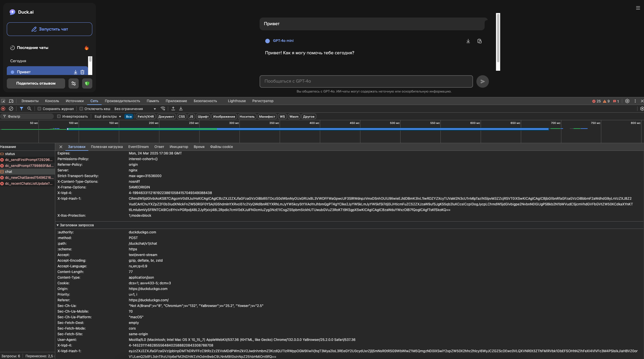Screen dimensions: 644x359
Task: Click the issues count 1 indicator
Action: tap(616, 101)
